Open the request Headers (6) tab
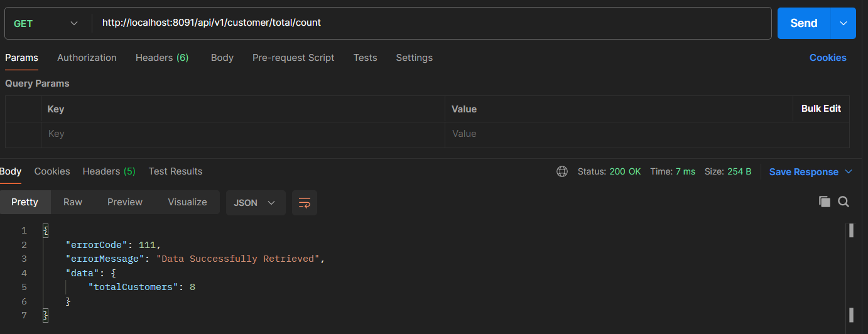Image resolution: width=868 pixels, height=334 pixels. [x=162, y=58]
